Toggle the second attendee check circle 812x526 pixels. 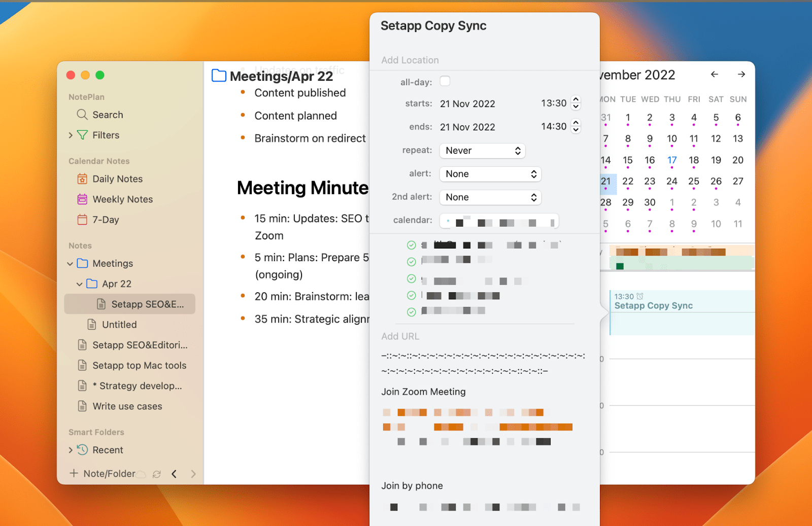coord(412,262)
